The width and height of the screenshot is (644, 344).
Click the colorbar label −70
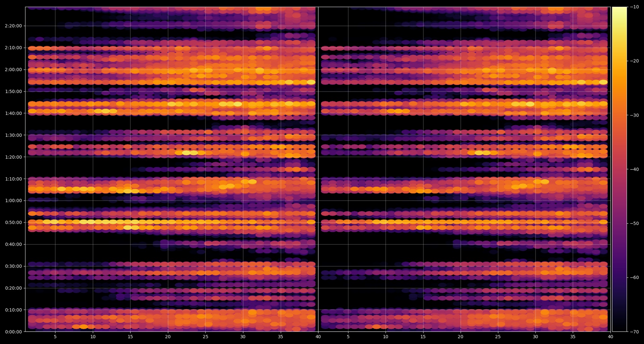pos(634,332)
